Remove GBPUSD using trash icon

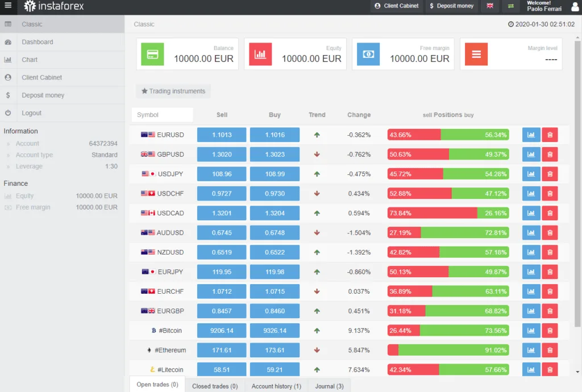tap(550, 155)
